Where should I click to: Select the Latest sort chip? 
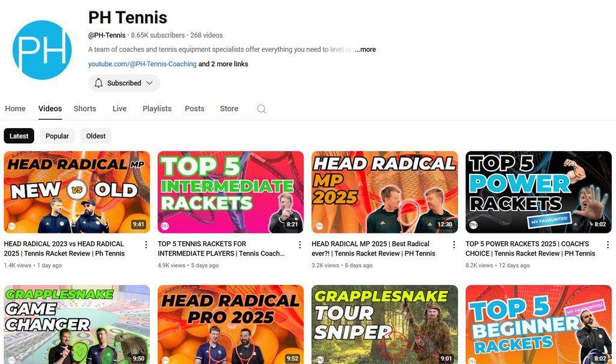[19, 136]
